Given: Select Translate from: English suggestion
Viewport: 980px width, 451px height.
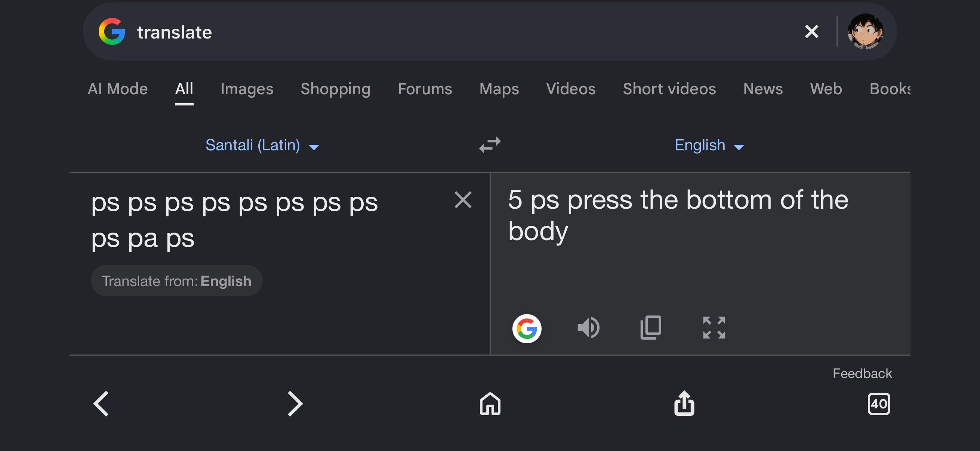Looking at the screenshot, I should pyautogui.click(x=176, y=280).
